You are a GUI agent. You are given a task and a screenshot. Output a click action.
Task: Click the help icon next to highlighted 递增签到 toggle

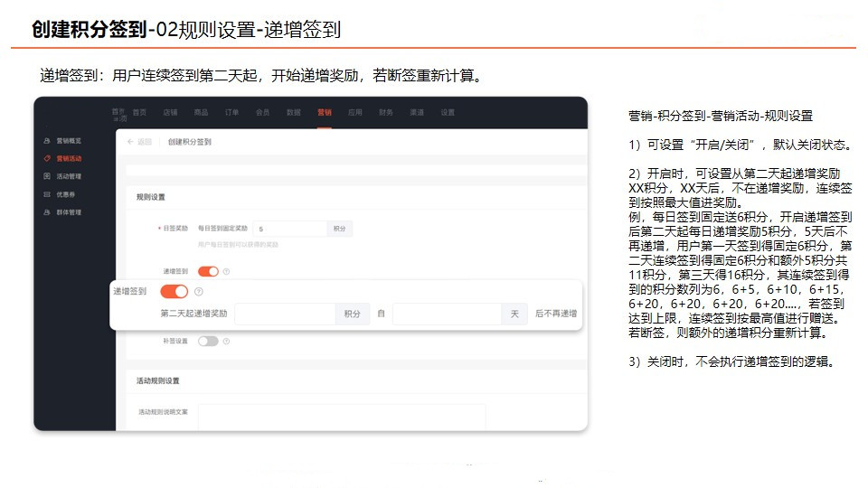pyautogui.click(x=199, y=291)
